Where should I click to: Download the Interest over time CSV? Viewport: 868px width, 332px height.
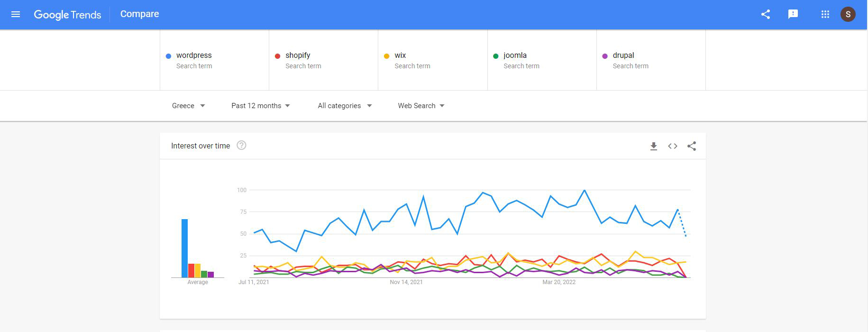click(x=653, y=146)
